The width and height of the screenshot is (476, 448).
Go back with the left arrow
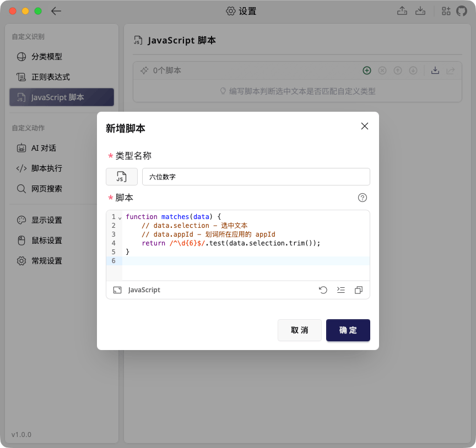point(56,11)
